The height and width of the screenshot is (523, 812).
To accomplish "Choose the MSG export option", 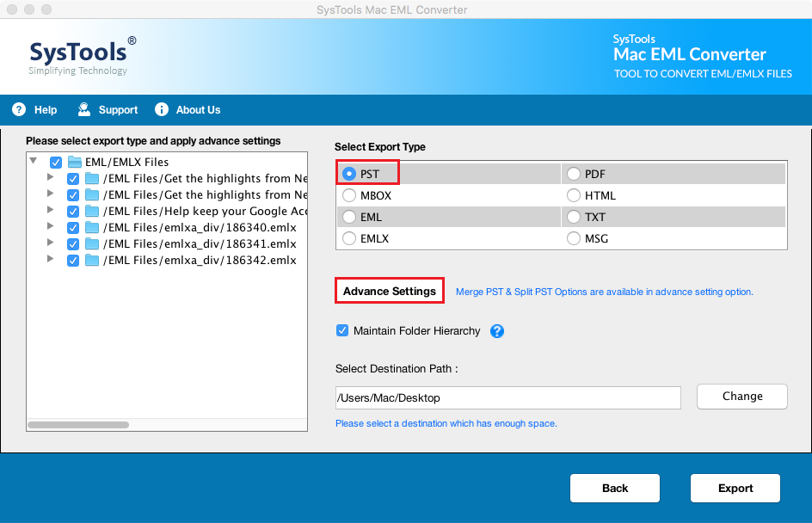I will pos(573,239).
